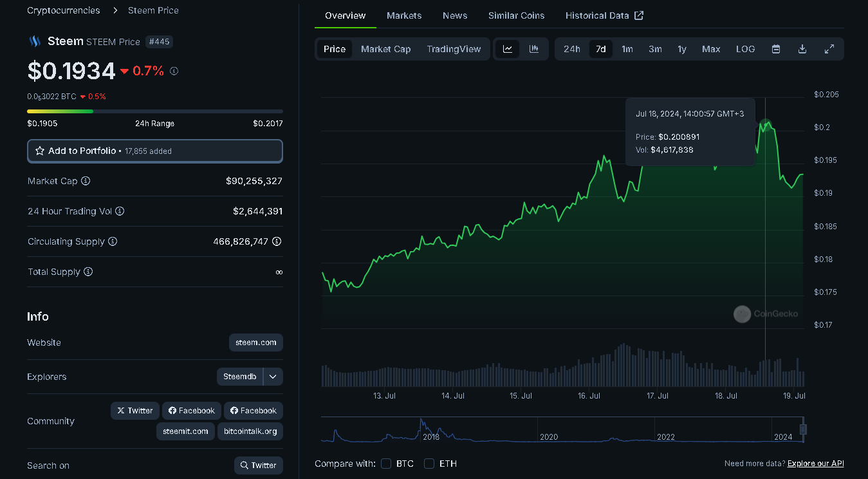Check the BTC compare checkbox
The width and height of the screenshot is (868, 479).
point(386,464)
